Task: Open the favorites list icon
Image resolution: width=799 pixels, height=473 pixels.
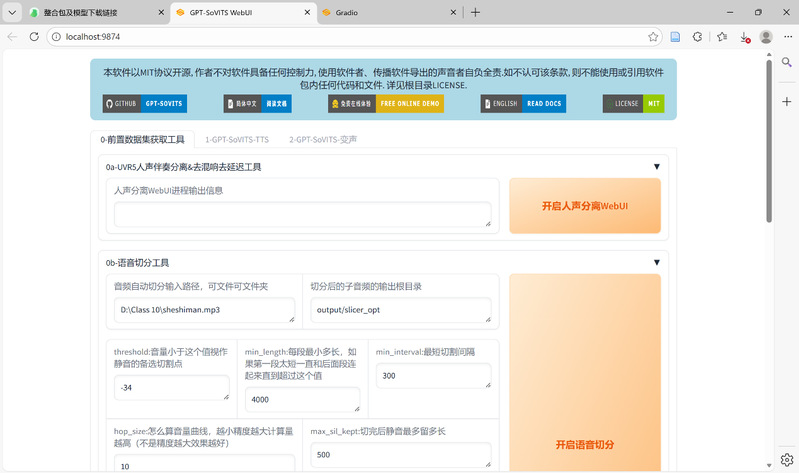Action: [722, 36]
